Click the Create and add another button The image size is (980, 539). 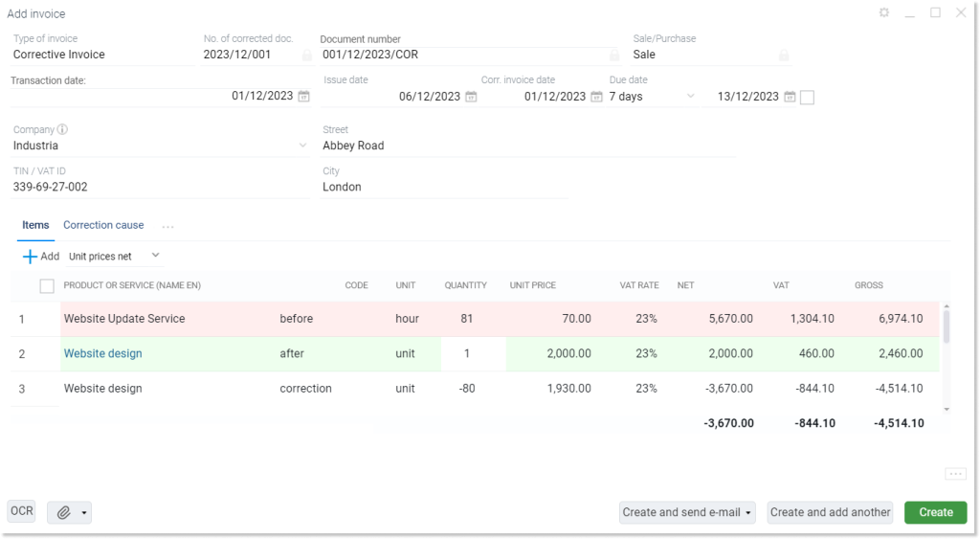(x=830, y=512)
